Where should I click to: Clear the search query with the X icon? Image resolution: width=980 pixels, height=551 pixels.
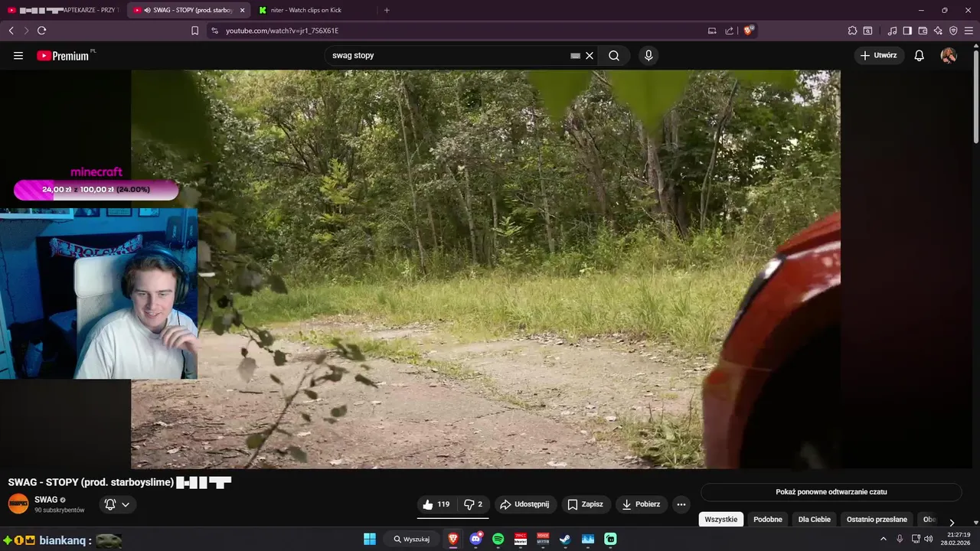pos(590,56)
